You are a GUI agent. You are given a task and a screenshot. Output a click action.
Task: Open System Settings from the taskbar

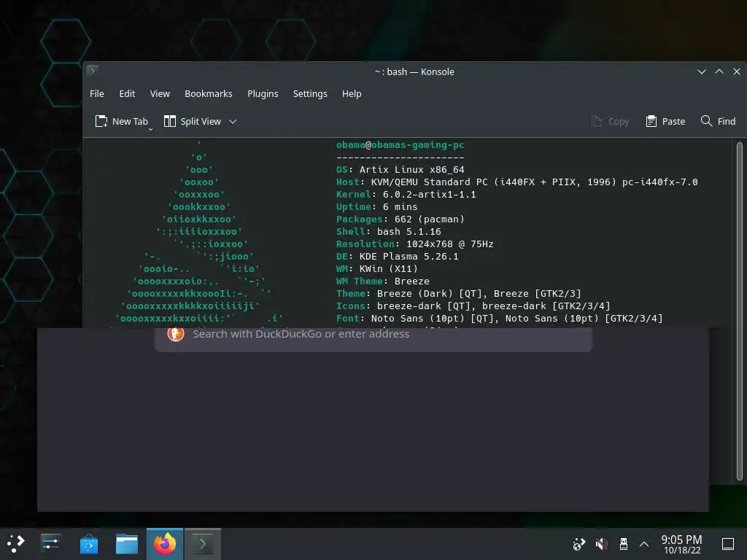coord(50,543)
